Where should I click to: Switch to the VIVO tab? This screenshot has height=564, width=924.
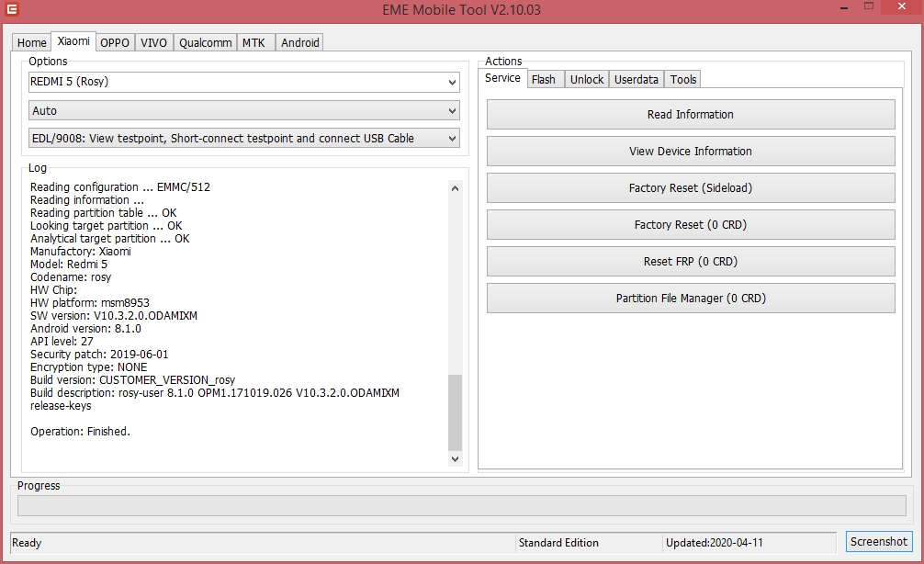point(153,42)
